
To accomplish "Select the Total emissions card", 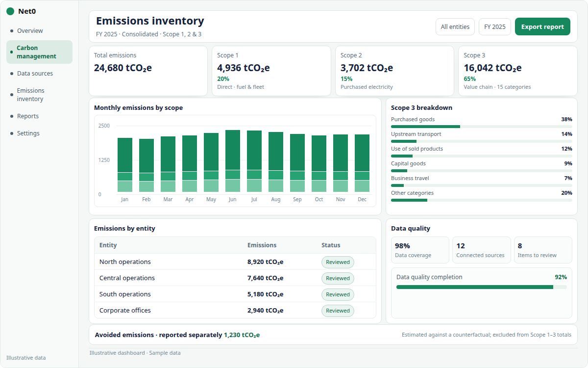I will click(x=148, y=71).
